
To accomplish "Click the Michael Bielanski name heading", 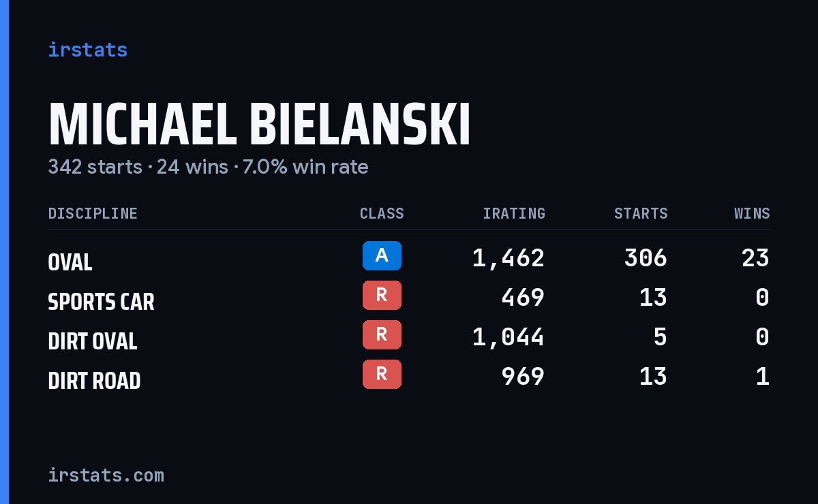I will coord(259,125).
